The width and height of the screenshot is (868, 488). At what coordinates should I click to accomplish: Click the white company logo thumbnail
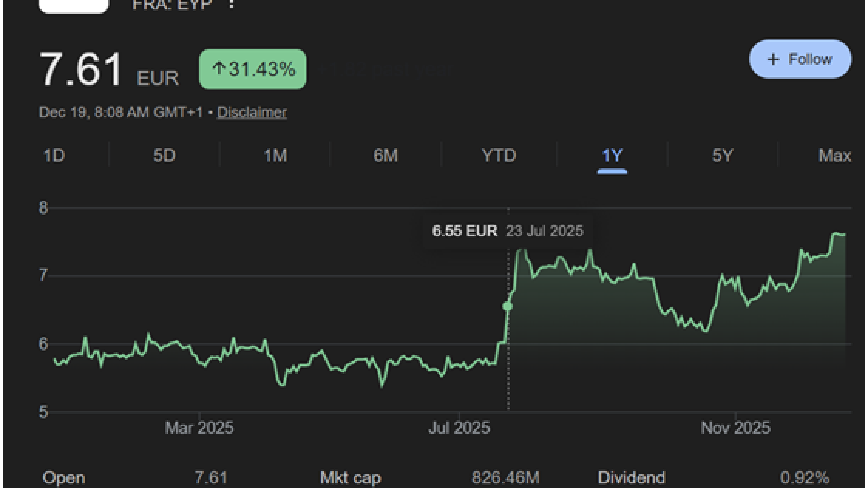[74, 6]
